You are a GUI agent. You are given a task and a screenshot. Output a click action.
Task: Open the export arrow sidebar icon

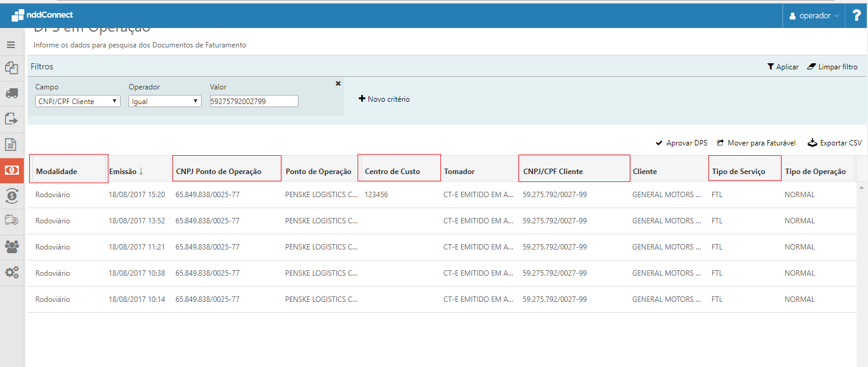point(11,119)
